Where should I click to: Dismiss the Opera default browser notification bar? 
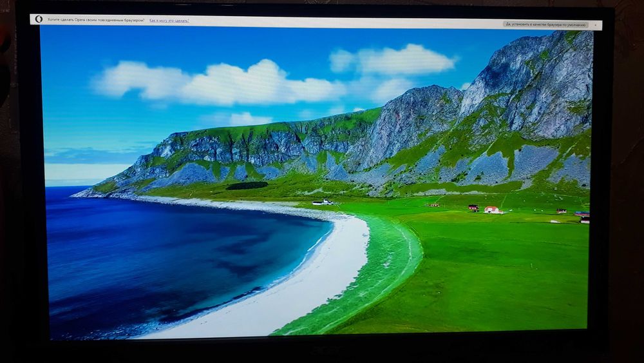(x=596, y=25)
